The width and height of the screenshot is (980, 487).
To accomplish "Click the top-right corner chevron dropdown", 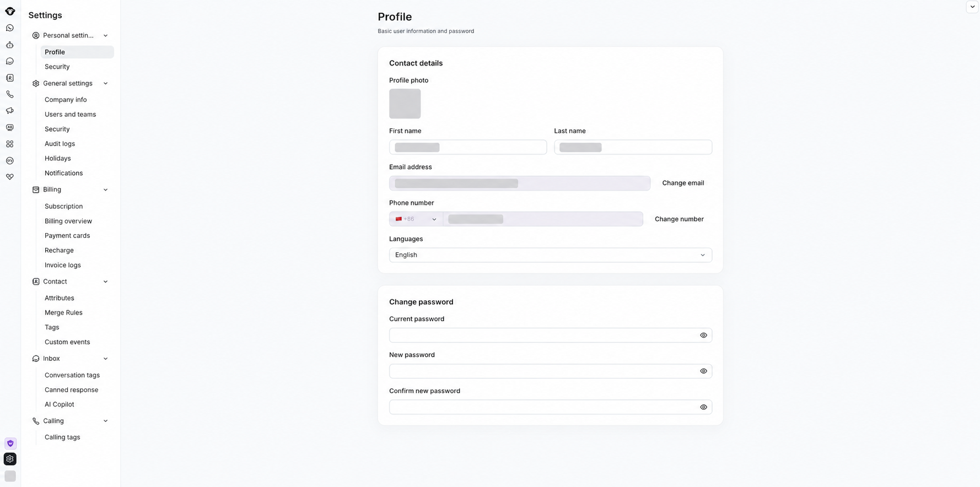I will coord(972,7).
